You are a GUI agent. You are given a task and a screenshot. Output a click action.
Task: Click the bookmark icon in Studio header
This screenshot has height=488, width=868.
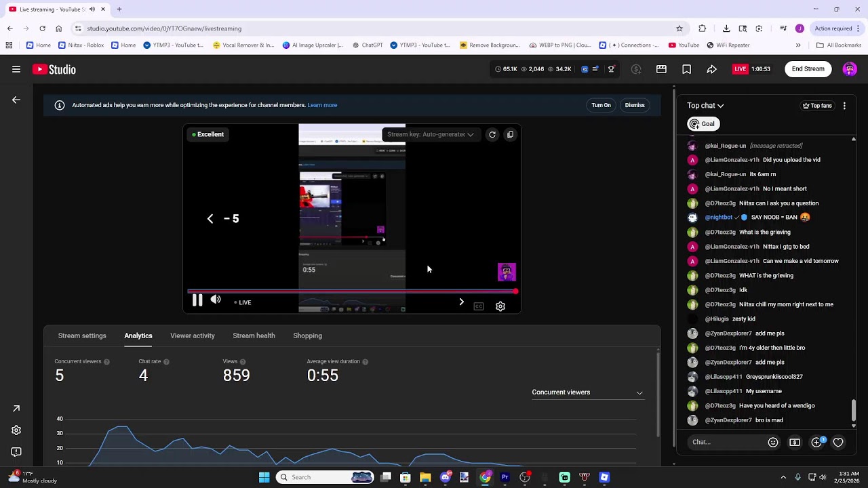pos(686,69)
